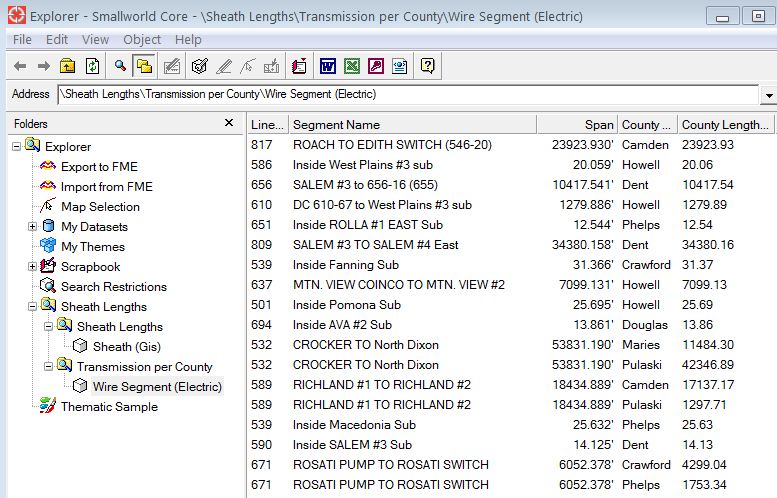Collapse the Explorer root node
Viewport: 777px width, 498px height.
(16, 147)
